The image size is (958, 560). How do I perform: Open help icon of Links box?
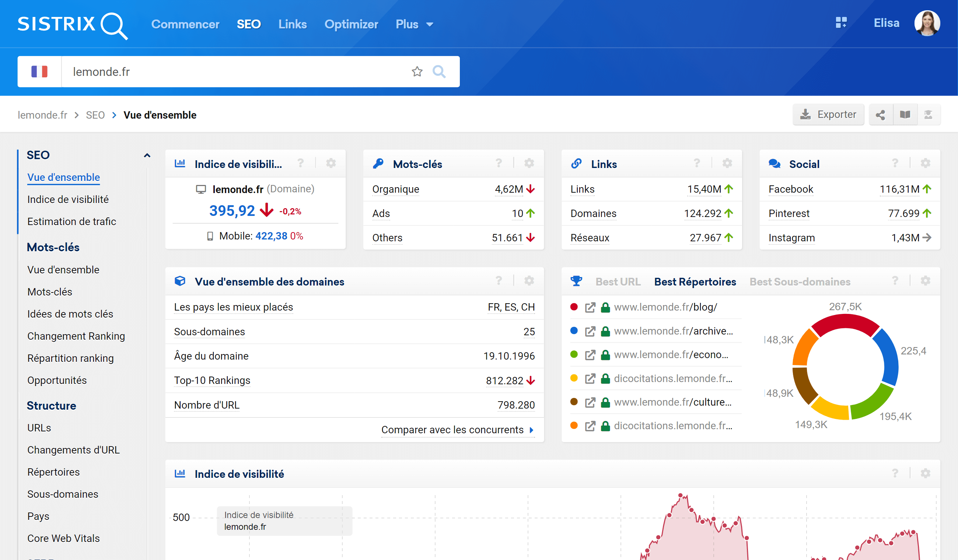697,164
